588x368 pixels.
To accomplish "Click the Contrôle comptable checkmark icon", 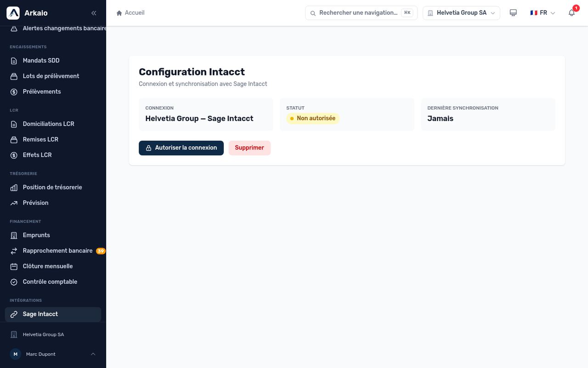I will [14, 282].
